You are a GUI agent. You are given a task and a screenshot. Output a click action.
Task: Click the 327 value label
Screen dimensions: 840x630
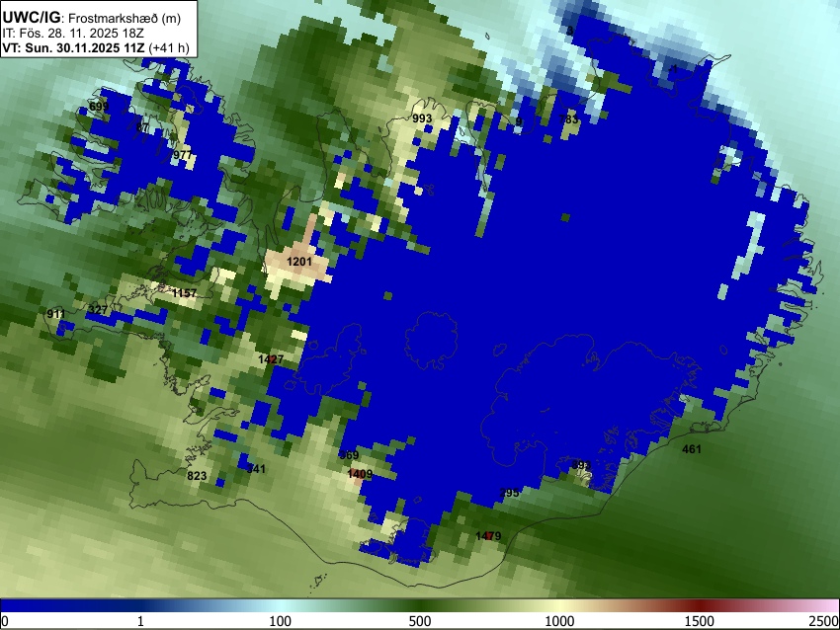coord(98,310)
